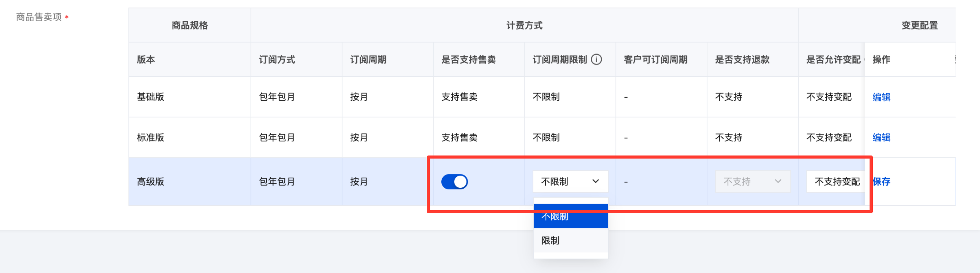Select the 基础版 version cell

click(190, 97)
